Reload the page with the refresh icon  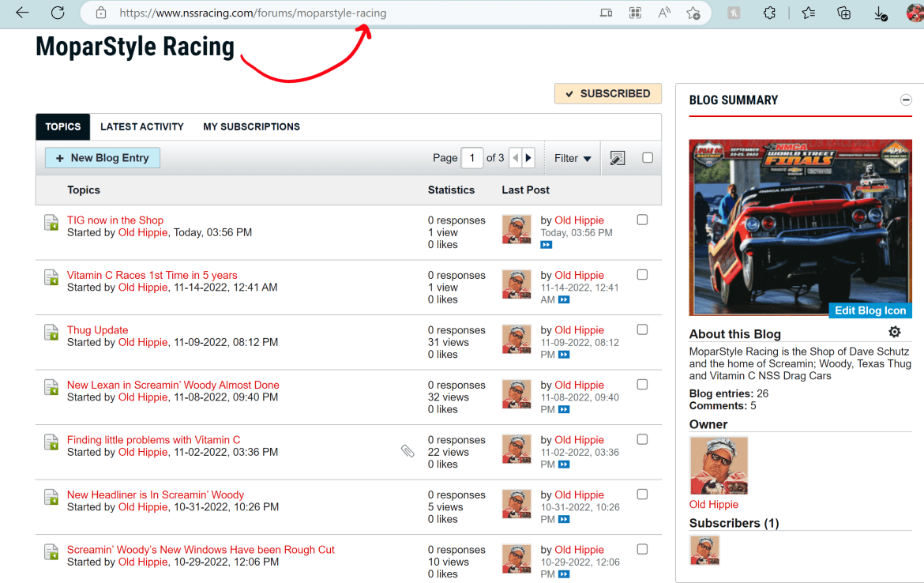tap(58, 13)
